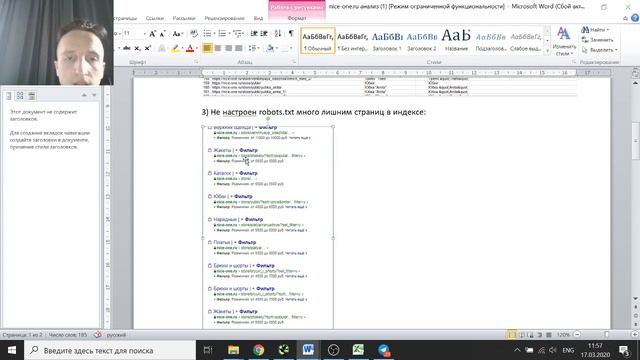This screenshot has height=360, width=640.
Task: Open the Формат picture tools tab
Action: 297,18
